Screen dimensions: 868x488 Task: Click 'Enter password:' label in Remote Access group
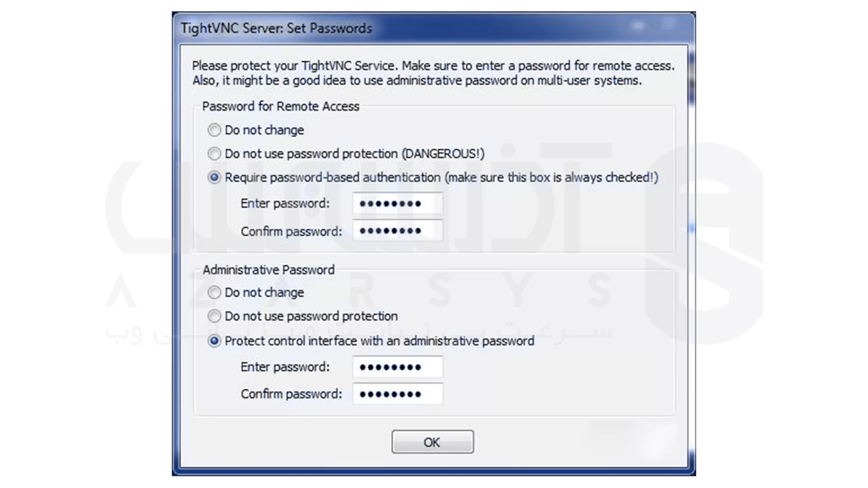coord(285,203)
